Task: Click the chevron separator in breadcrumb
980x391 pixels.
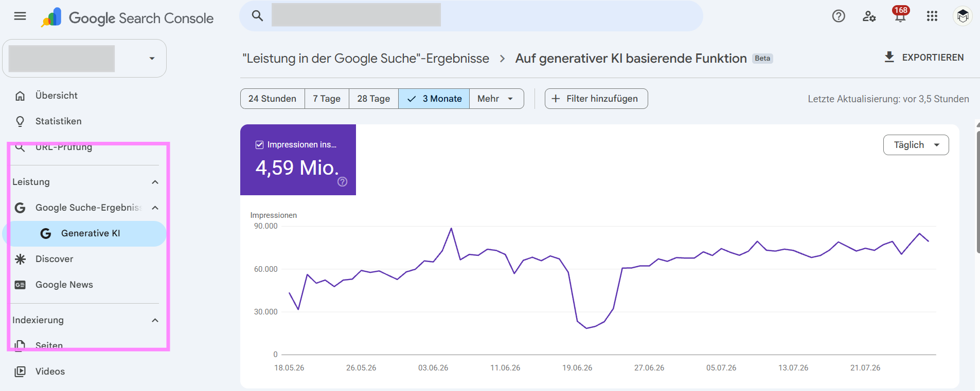Action: pyautogui.click(x=502, y=59)
